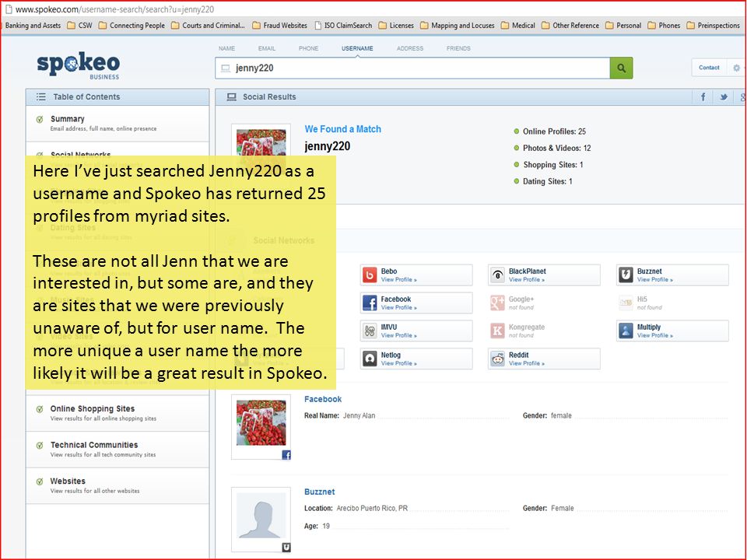This screenshot has width=747, height=560.
Task: Click the Facebook social network icon
Action: pos(370,303)
